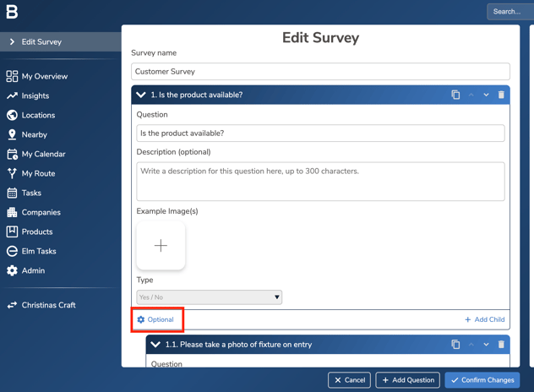This screenshot has width=534, height=392.
Task: Delete question 1 with trash icon
Action: pyautogui.click(x=501, y=95)
